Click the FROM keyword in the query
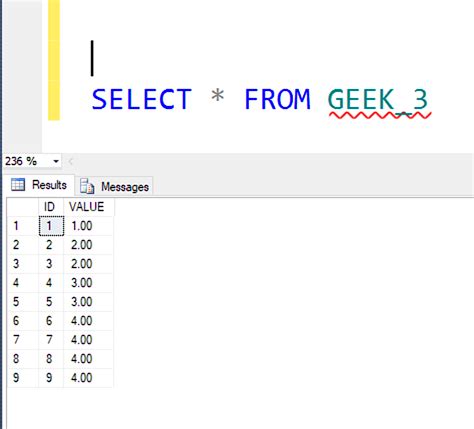This screenshot has height=429, width=474. (x=277, y=99)
